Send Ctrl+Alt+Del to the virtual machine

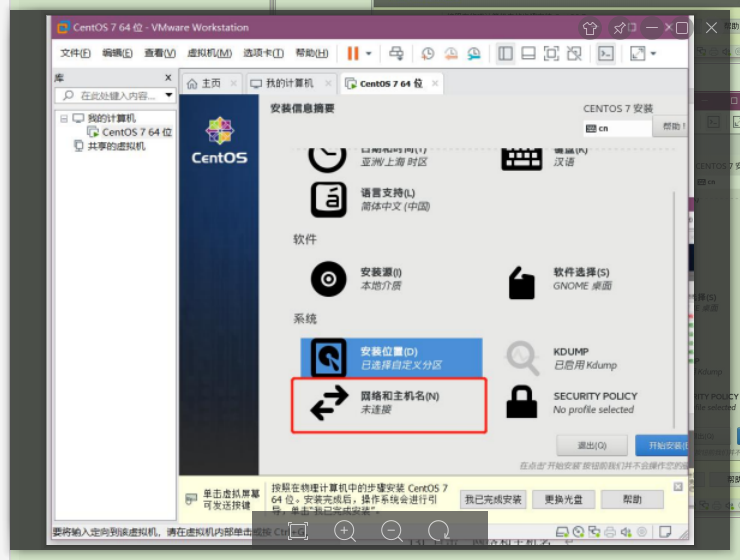click(x=396, y=53)
